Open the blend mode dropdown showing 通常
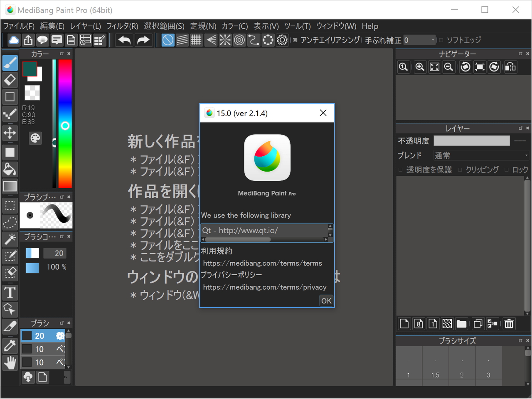This screenshot has width=532, height=399. point(481,155)
